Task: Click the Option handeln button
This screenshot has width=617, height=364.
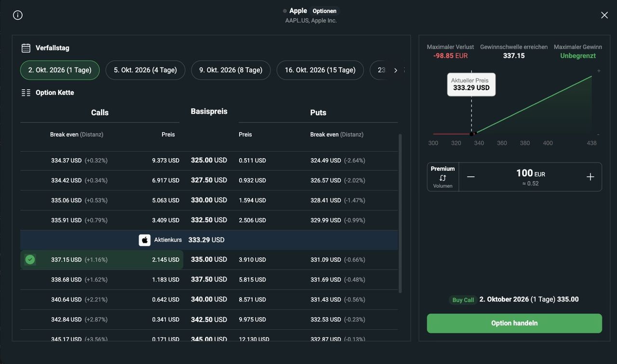Action: pos(514,323)
